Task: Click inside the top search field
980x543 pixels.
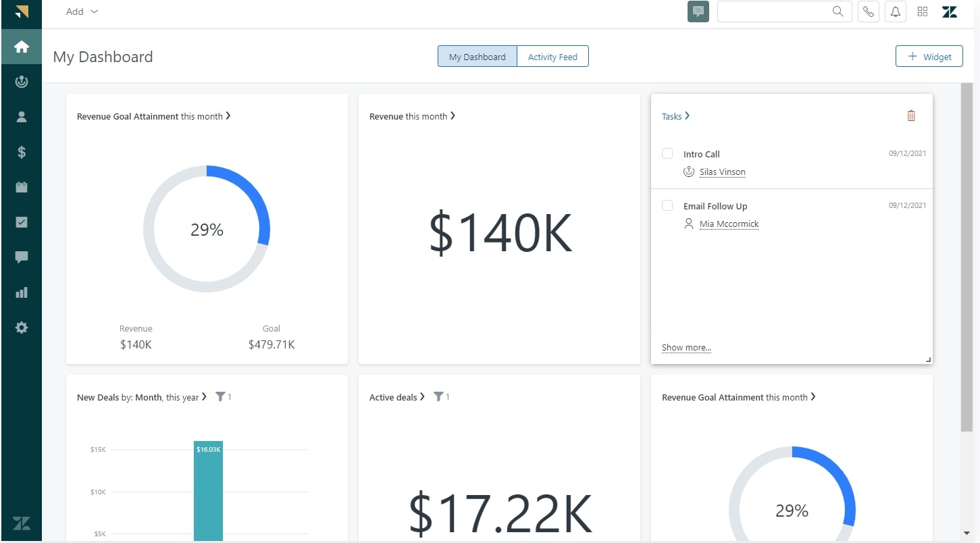Action: pos(777,11)
